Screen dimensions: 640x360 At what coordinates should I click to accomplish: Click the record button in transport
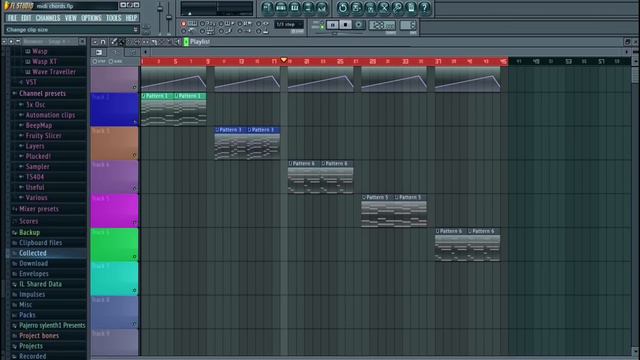[x=359, y=25]
